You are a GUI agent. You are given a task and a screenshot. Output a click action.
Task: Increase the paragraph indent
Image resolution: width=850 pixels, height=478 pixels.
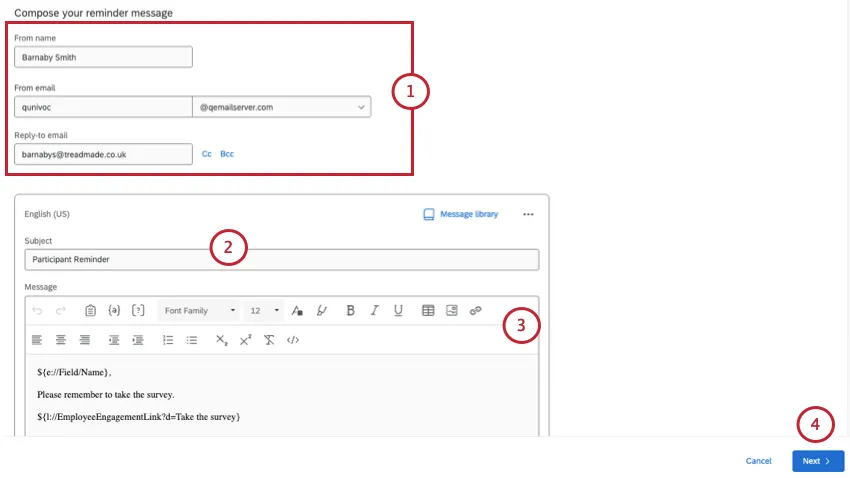coord(138,340)
